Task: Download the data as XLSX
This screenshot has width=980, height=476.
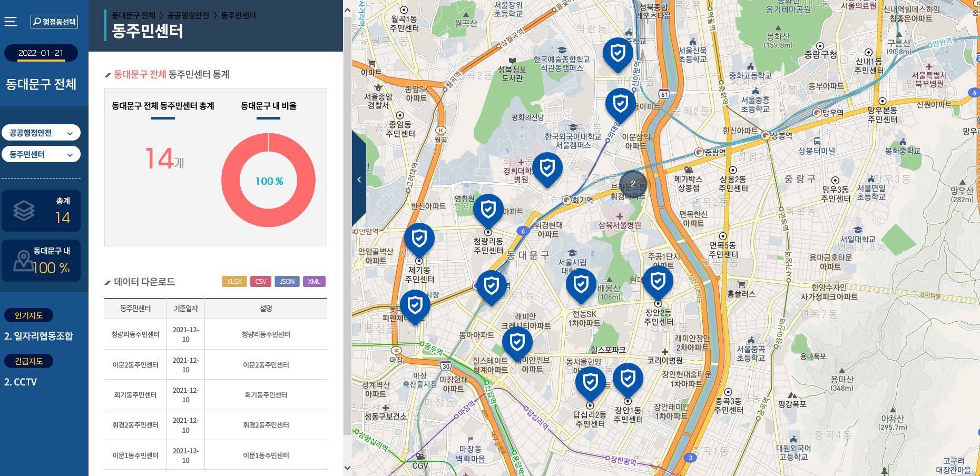Action: tap(234, 281)
